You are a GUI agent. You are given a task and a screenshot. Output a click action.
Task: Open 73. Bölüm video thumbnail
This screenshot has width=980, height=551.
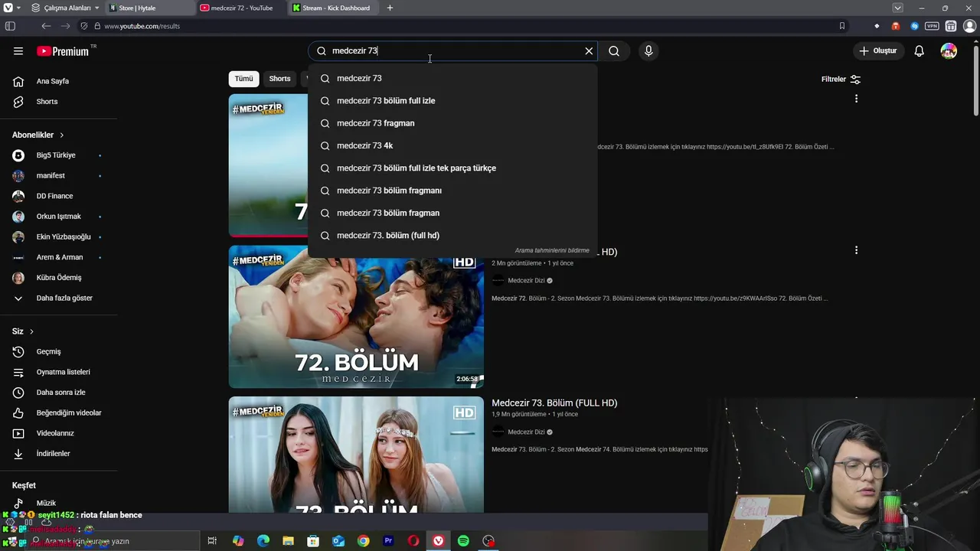tap(356, 455)
